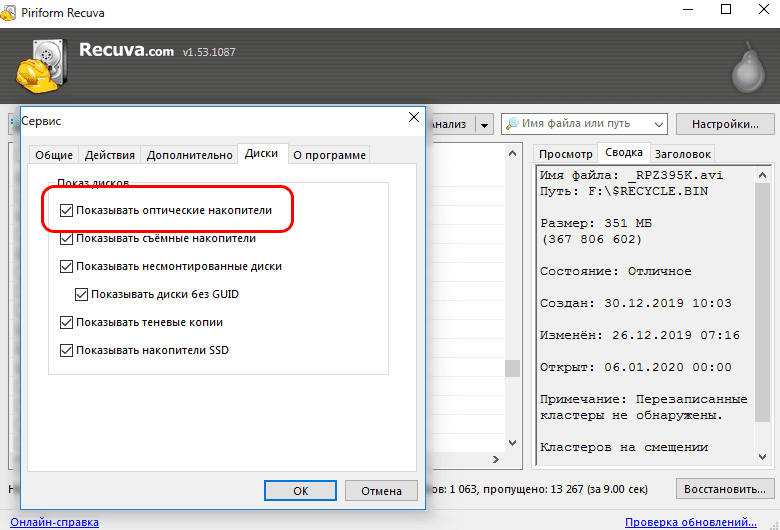Open the О программе tab
780x530 pixels.
pyautogui.click(x=329, y=155)
